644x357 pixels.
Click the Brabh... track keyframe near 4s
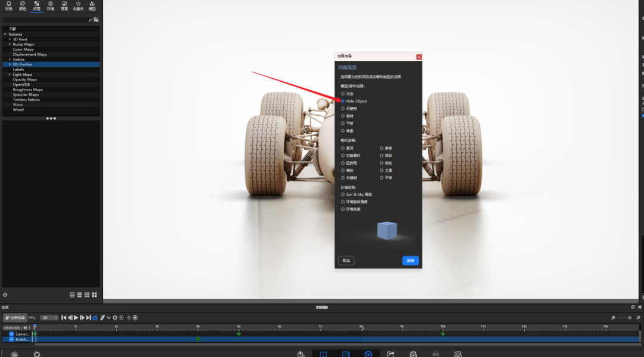[x=198, y=339]
